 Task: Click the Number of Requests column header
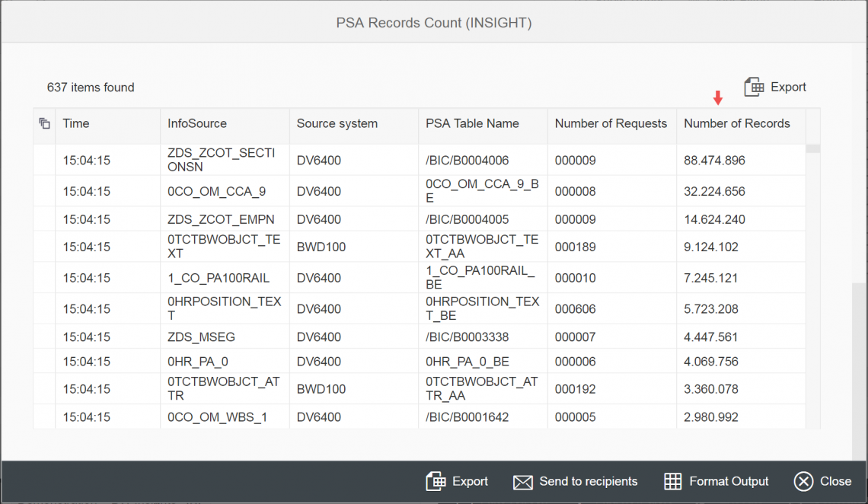click(x=611, y=123)
